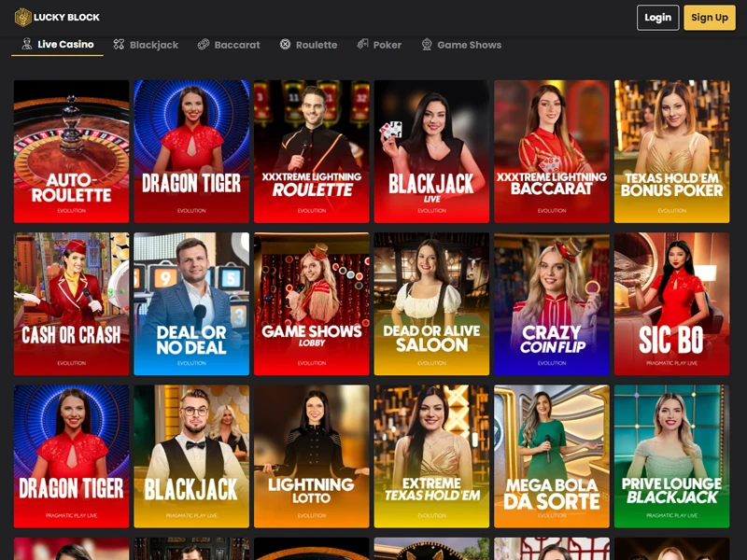Open the Pragmatic Play Live Dragon Tiger game
Screen dimensions: 747x560
(72, 456)
